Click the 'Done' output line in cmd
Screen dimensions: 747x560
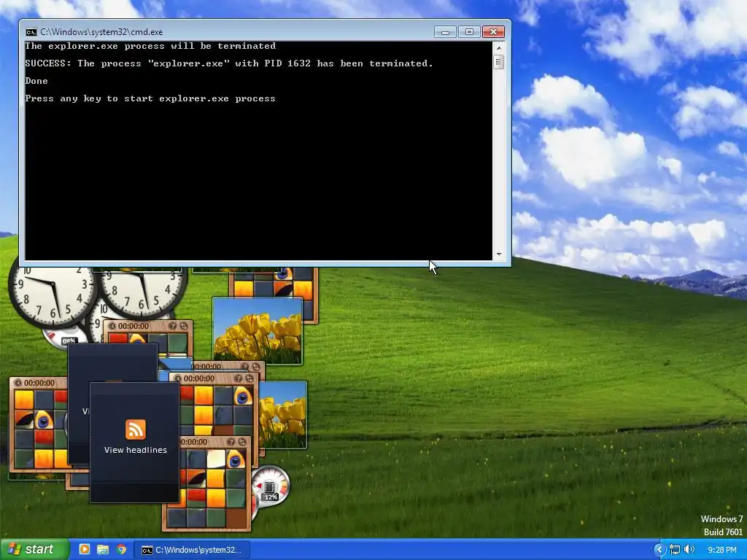[x=36, y=81]
